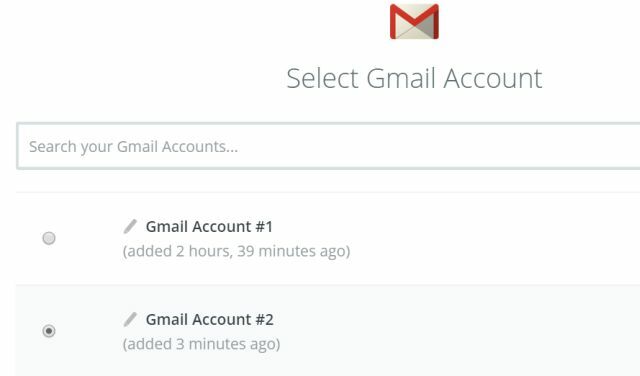Click the Select Gmail Account heading

(x=414, y=78)
